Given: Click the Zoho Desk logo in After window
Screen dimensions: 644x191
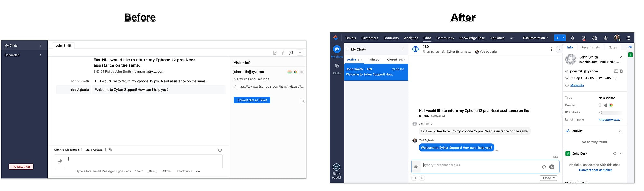Looking at the screenshot, I should click(x=336, y=38).
